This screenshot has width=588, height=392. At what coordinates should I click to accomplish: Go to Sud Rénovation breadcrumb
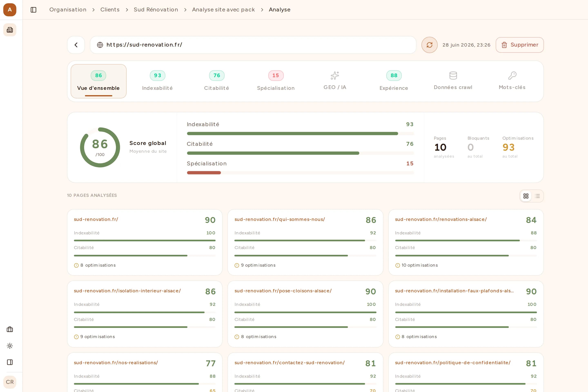[x=156, y=10]
